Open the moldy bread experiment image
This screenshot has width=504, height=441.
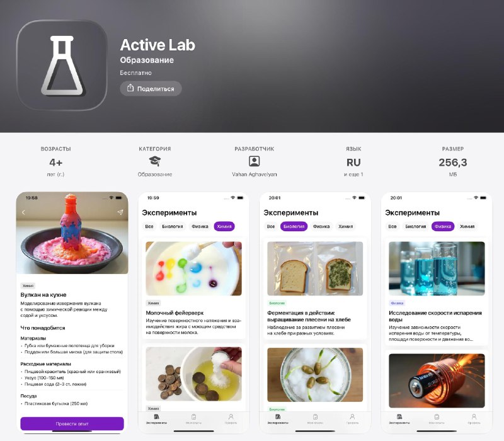click(315, 268)
